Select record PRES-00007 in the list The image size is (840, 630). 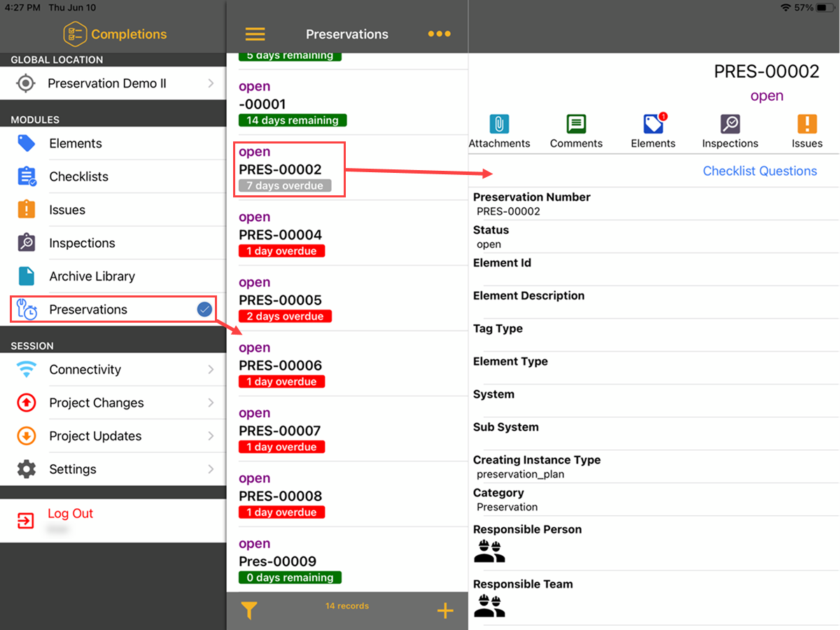(x=347, y=429)
